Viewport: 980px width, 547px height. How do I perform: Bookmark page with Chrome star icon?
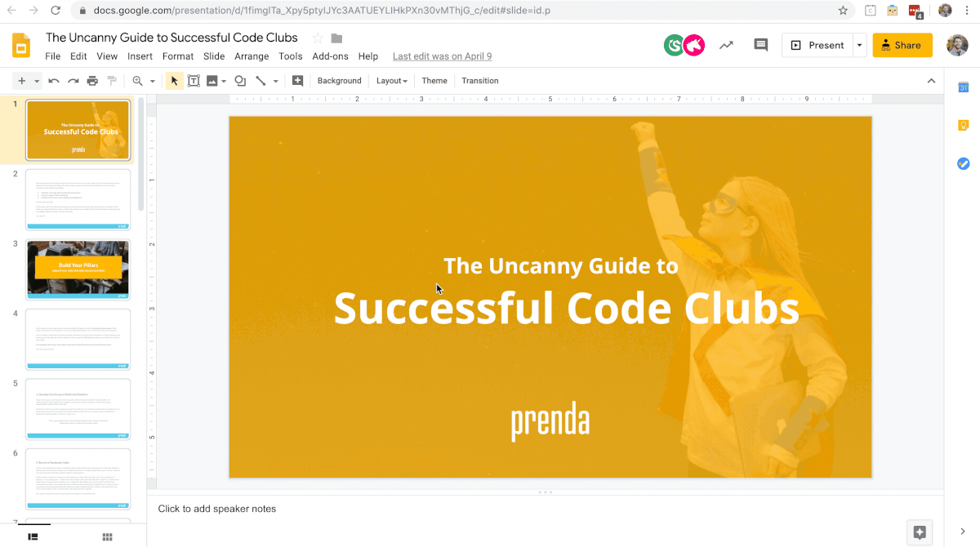843,11
